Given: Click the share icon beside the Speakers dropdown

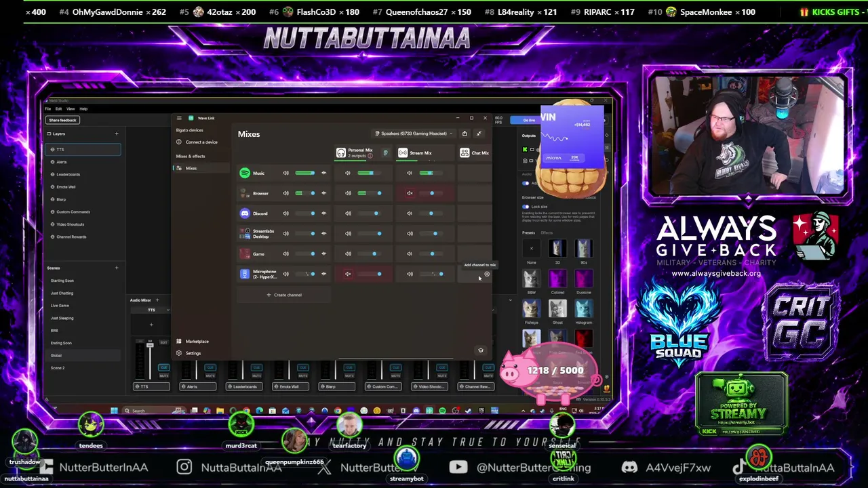Looking at the screenshot, I should pyautogui.click(x=465, y=134).
